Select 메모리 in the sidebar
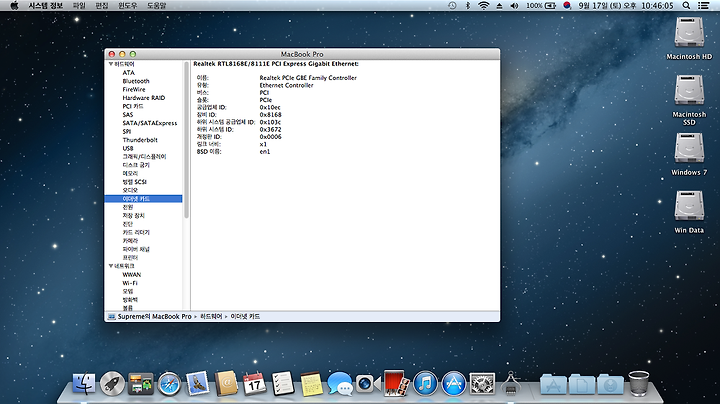This screenshot has height=404, width=720. click(130, 174)
